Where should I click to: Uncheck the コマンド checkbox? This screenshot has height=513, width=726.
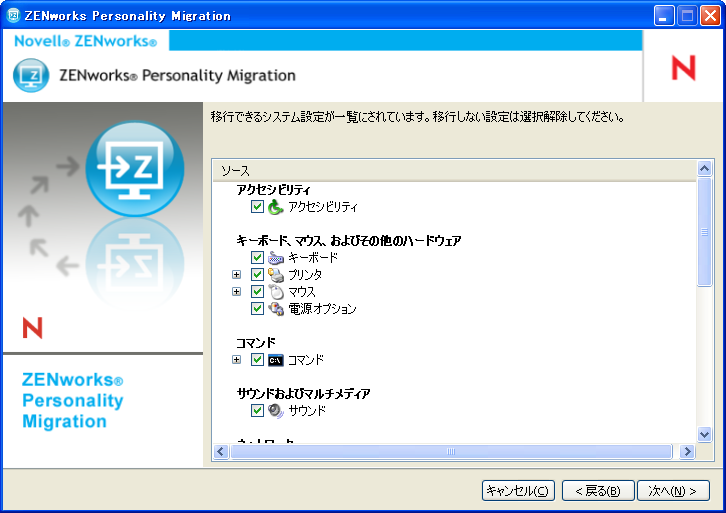tap(257, 360)
